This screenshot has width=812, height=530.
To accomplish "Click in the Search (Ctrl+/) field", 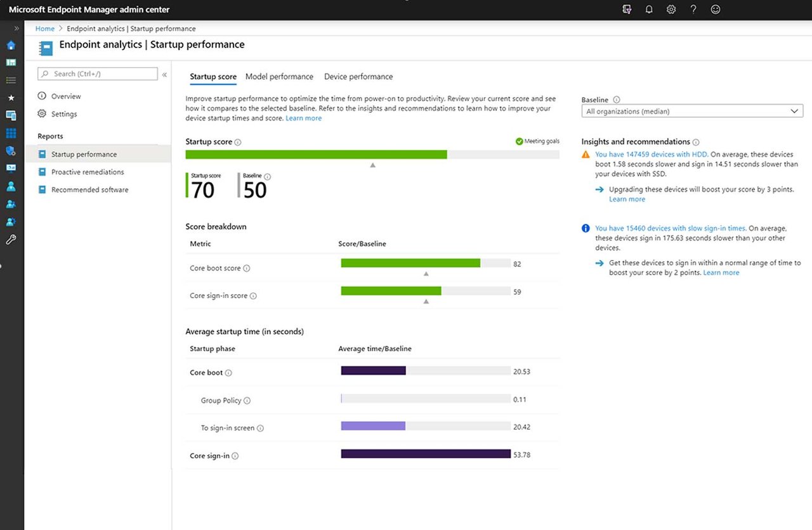I will (x=98, y=74).
